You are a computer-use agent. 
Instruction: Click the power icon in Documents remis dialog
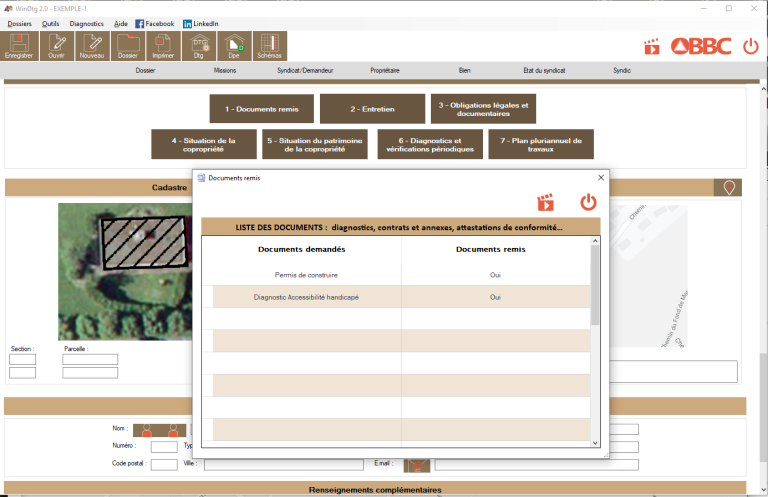(x=588, y=202)
